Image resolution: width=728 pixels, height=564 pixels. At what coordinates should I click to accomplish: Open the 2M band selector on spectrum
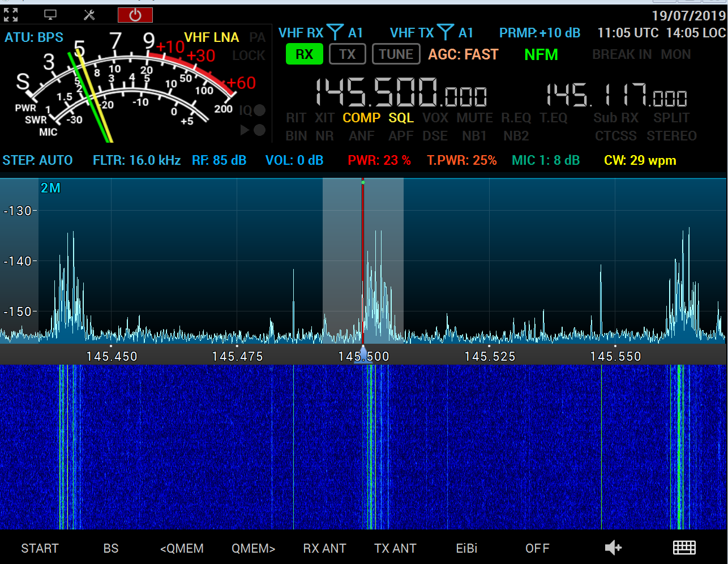pyautogui.click(x=50, y=188)
